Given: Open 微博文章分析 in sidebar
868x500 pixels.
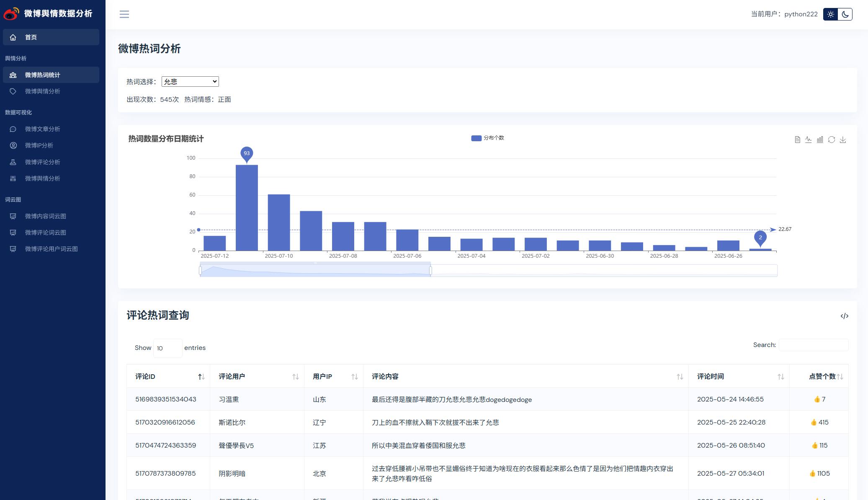Looking at the screenshot, I should [42, 129].
